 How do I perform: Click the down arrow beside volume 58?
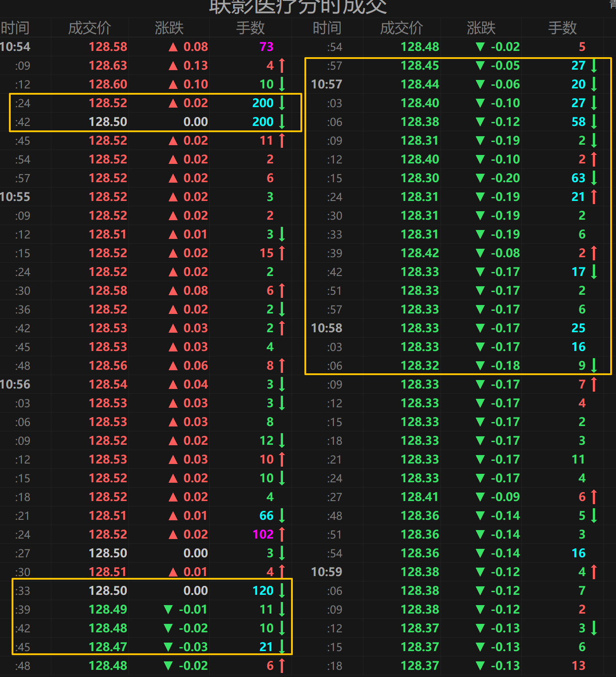coord(594,121)
